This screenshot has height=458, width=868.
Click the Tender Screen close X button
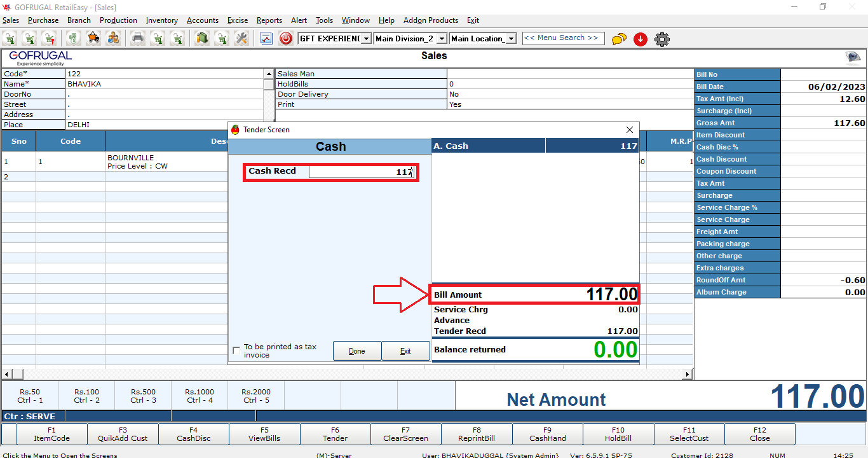point(630,130)
